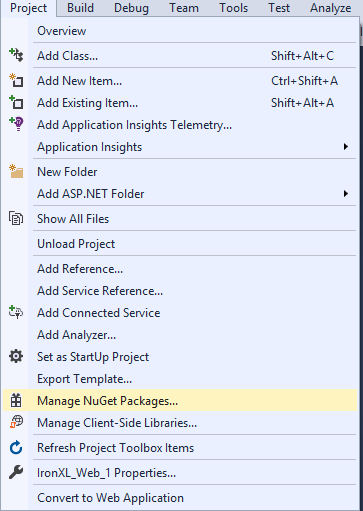This screenshot has width=363, height=511.
Task: Click the Refresh Project Toolbox icon
Action: point(16,448)
